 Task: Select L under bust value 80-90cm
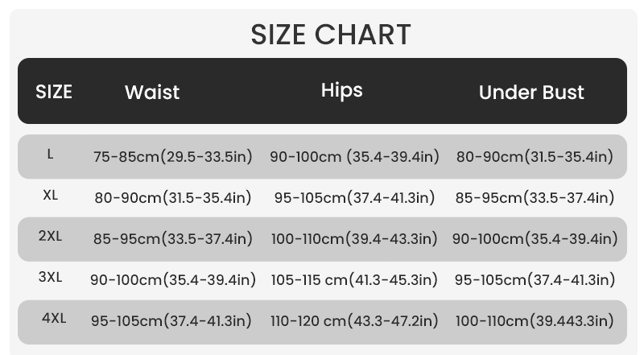tap(535, 156)
